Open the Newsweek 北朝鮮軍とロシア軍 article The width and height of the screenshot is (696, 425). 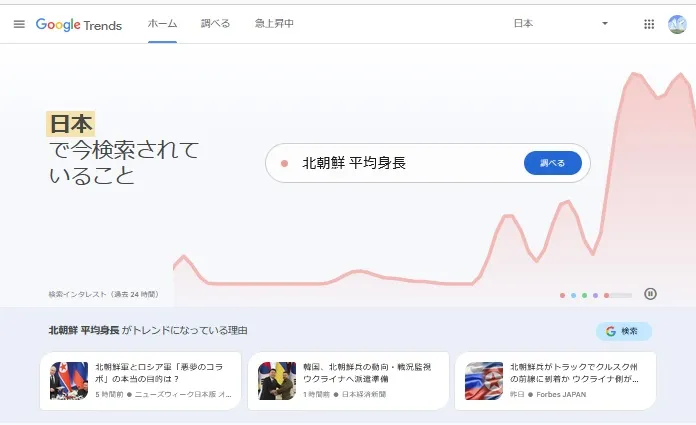(x=140, y=381)
